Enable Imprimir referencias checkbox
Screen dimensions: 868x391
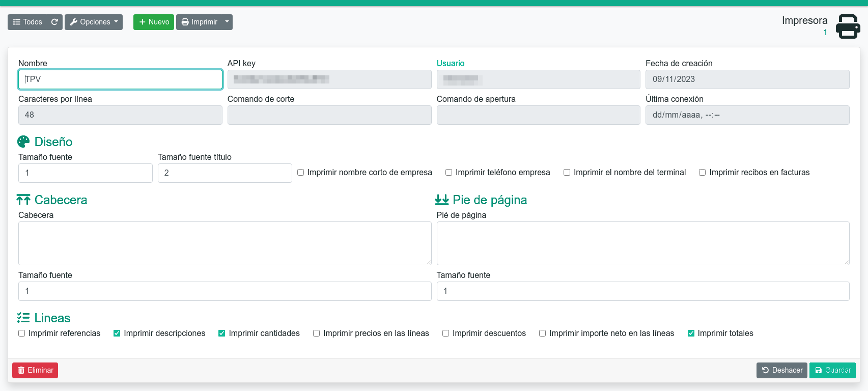tap(22, 333)
